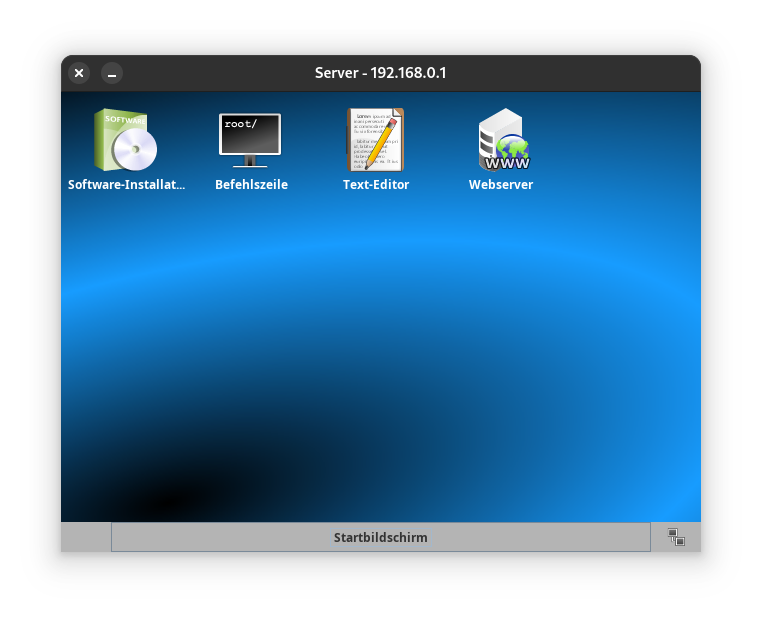
Task: Open the Software-Installation box icon
Action: click(x=124, y=140)
